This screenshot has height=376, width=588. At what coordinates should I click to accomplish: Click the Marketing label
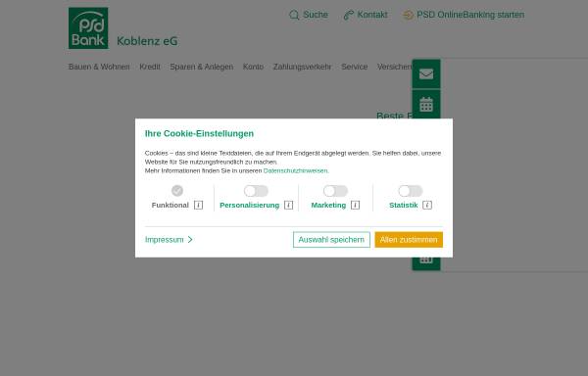click(328, 206)
